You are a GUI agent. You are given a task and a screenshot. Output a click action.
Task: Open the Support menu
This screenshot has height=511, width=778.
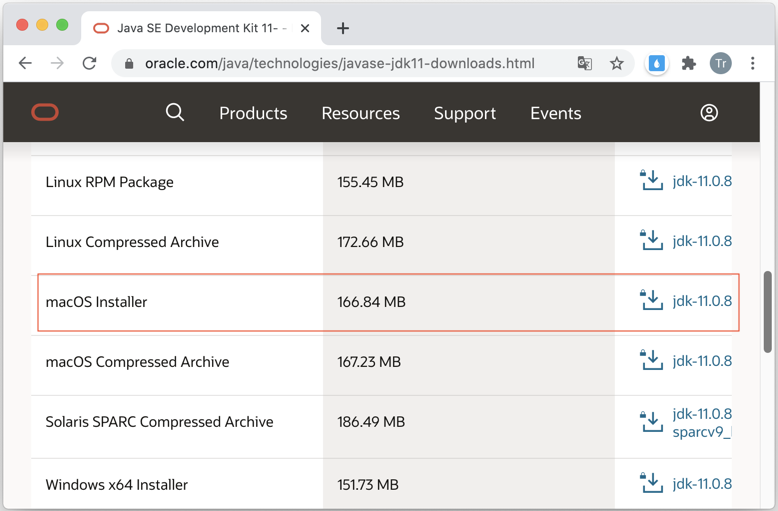(x=465, y=113)
